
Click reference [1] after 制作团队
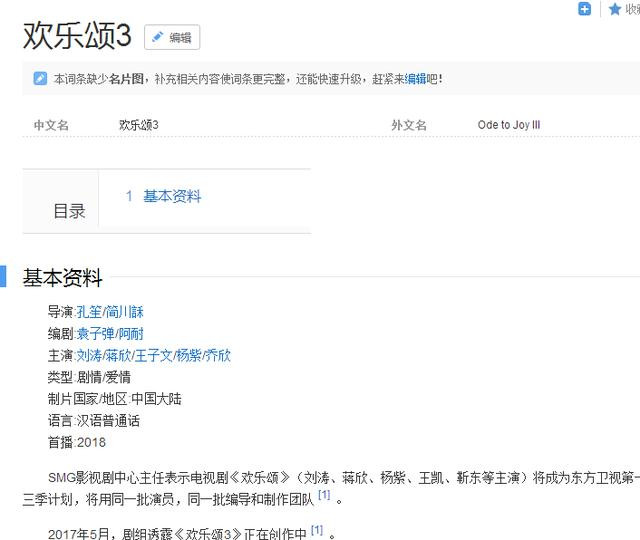(x=324, y=495)
